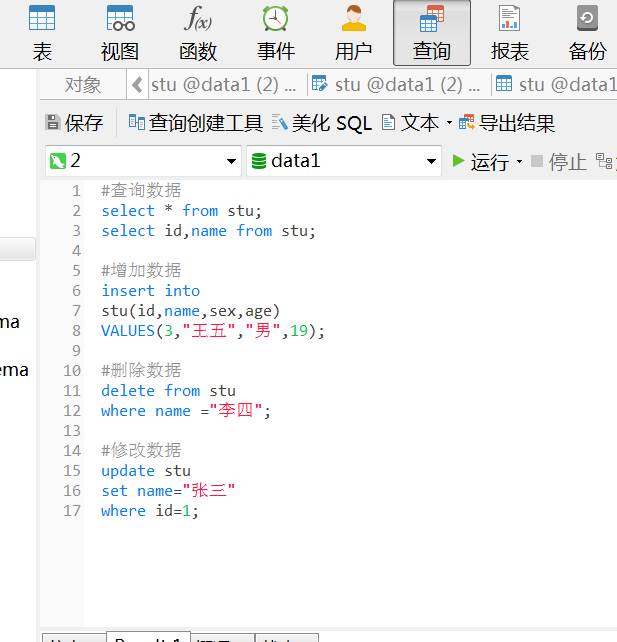The width and height of the screenshot is (617, 642).
Task: Click the comment #修改数据
Action: [141, 450]
